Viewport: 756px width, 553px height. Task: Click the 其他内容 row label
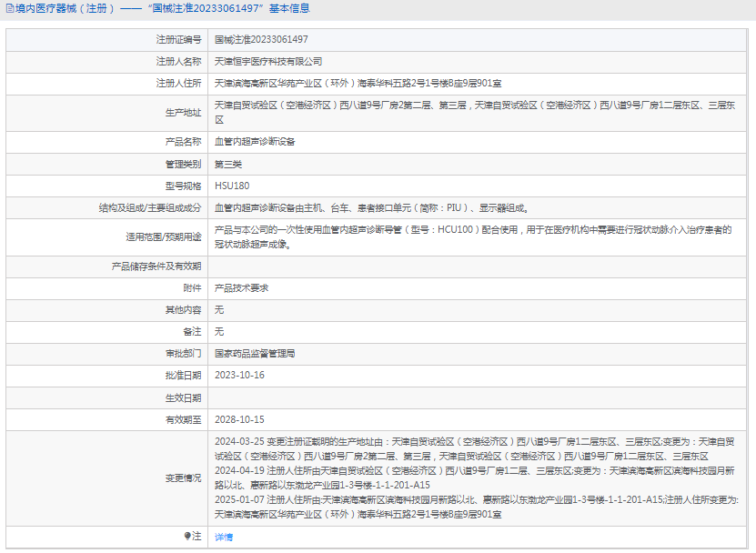pos(183,310)
